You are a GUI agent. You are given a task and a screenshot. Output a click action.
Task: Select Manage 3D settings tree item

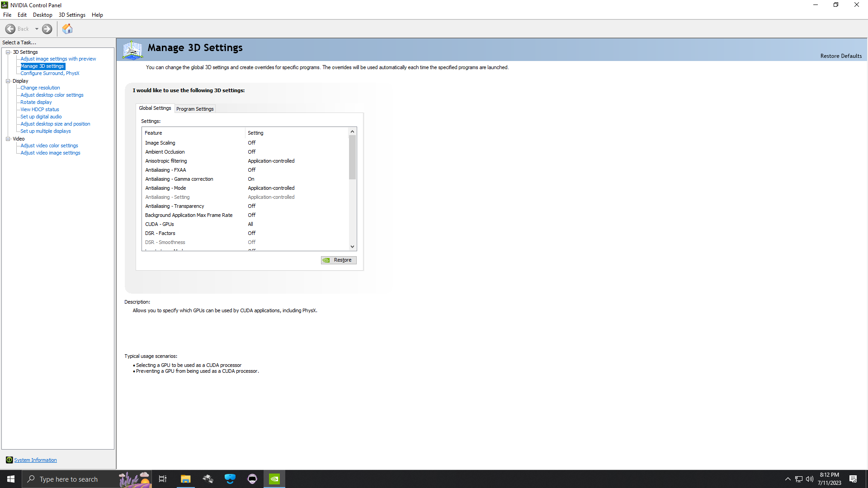click(42, 66)
